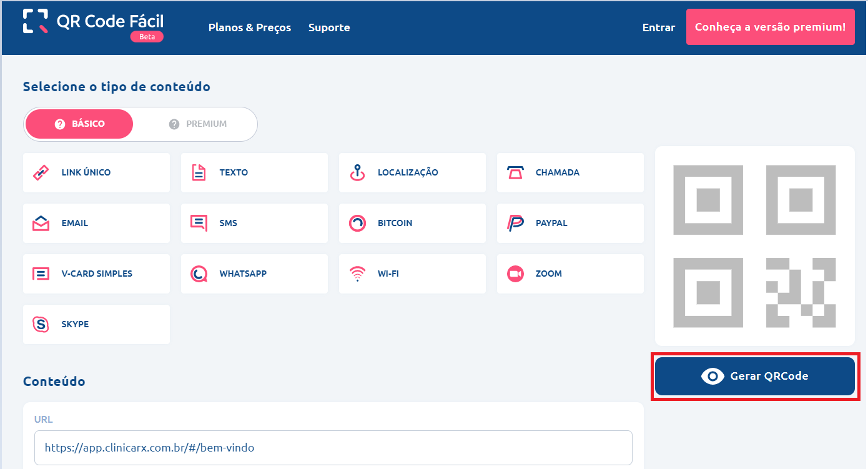Choose the Email envelope icon
The width and height of the screenshot is (868, 469).
click(41, 224)
